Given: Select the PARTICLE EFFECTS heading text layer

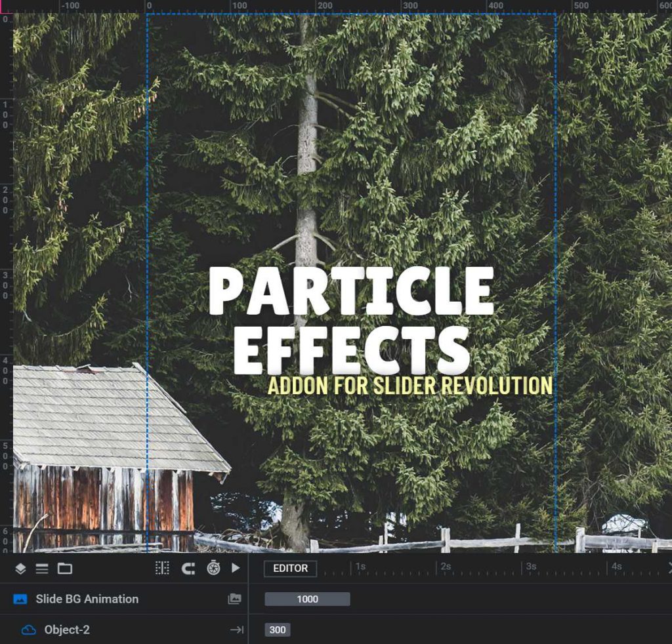Looking at the screenshot, I should point(351,320).
